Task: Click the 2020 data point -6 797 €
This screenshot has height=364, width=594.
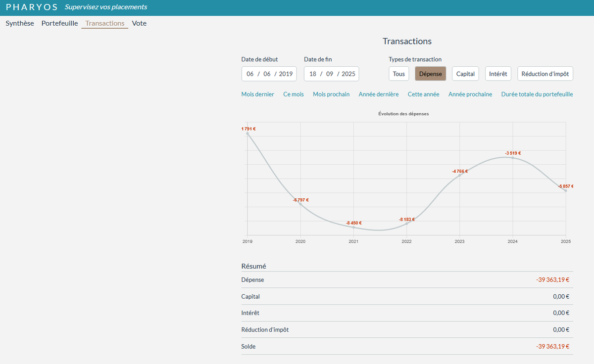Action: tap(300, 204)
